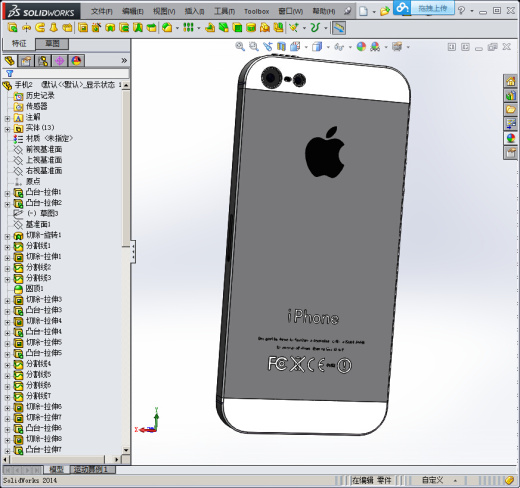
Task: Click the Zoom to Fit magnifier icon
Action: pyautogui.click(x=240, y=47)
